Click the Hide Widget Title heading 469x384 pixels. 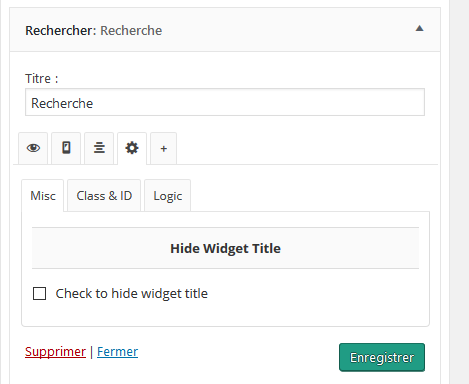point(225,248)
